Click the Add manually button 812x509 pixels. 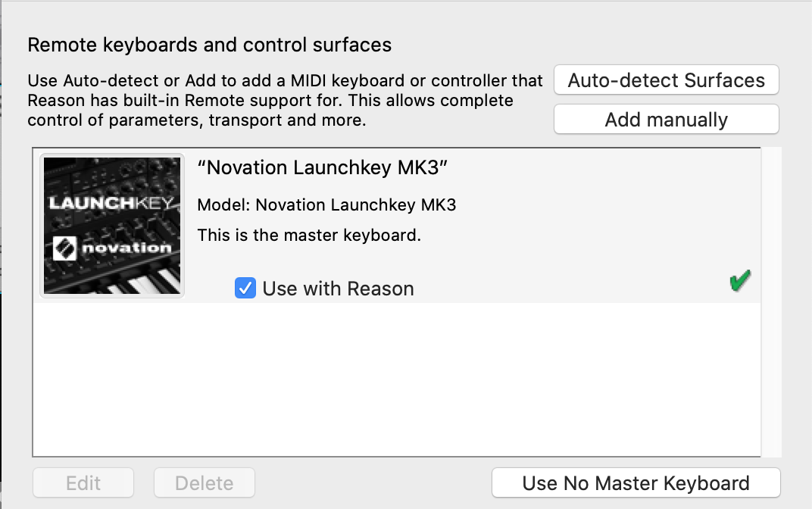pos(666,119)
